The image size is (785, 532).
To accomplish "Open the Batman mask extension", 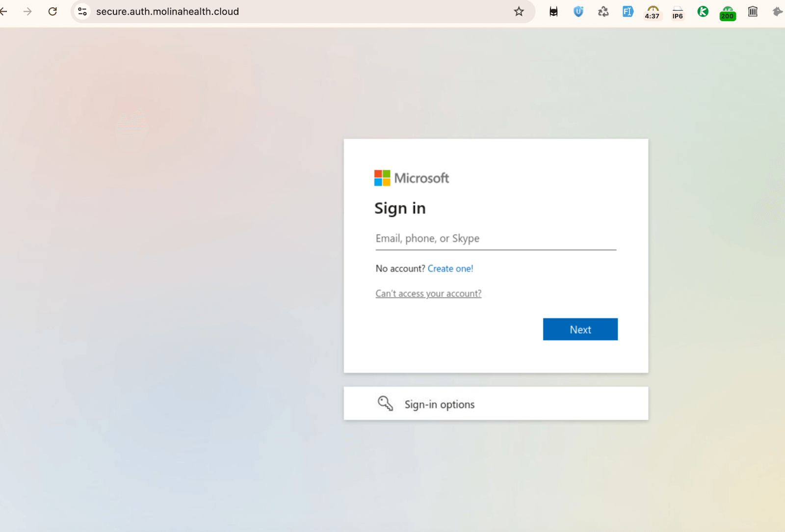I will pyautogui.click(x=553, y=12).
